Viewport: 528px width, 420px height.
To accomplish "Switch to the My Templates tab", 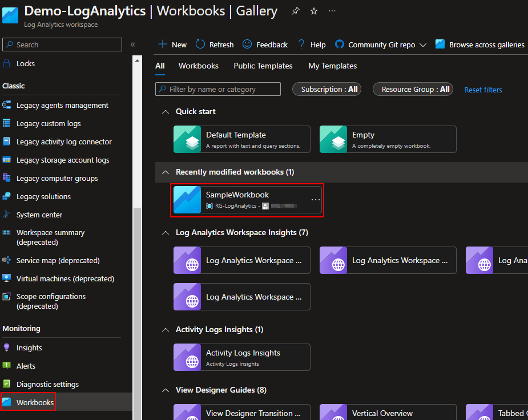I will (x=332, y=66).
